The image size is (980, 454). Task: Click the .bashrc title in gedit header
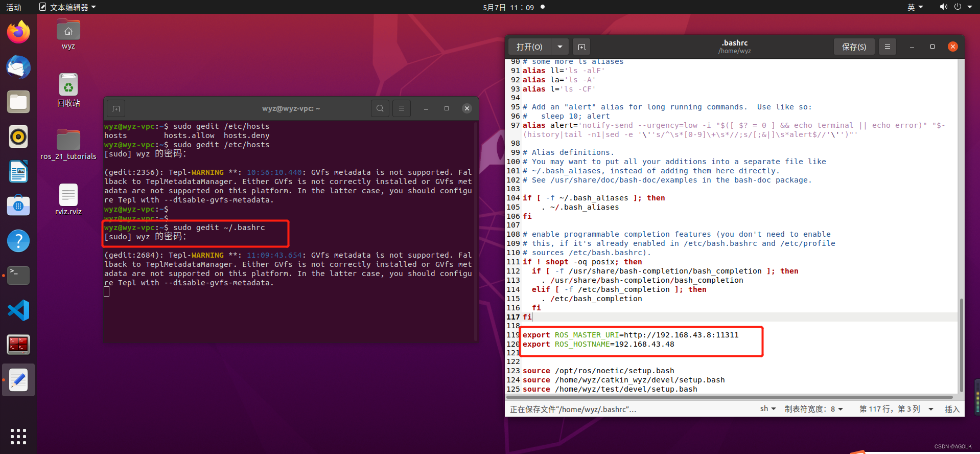735,43
